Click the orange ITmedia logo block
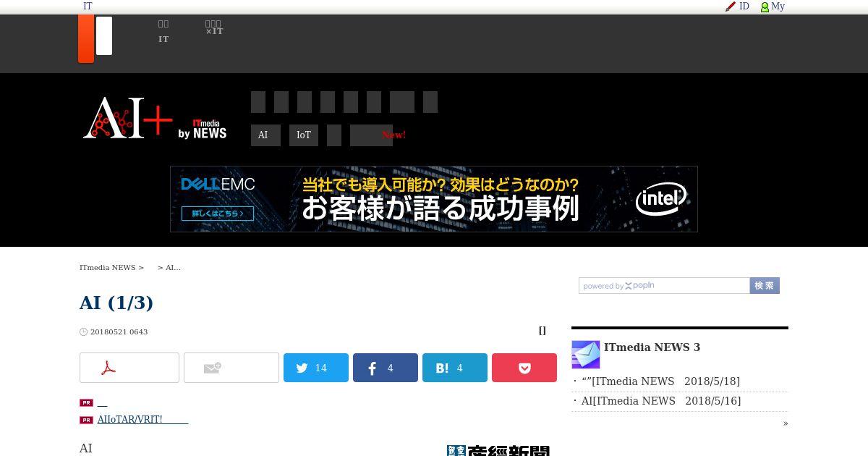868x456 pixels. (x=86, y=38)
